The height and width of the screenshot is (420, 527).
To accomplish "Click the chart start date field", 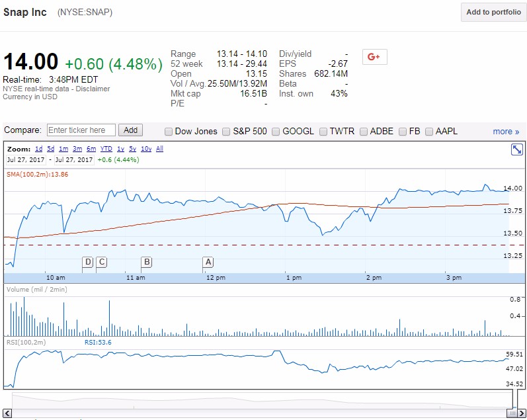I will [26, 159].
